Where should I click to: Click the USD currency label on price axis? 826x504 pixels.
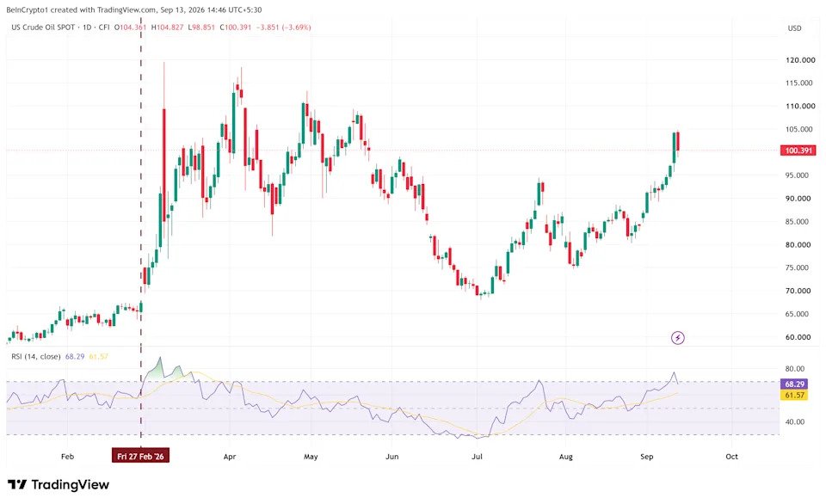pyautogui.click(x=794, y=28)
